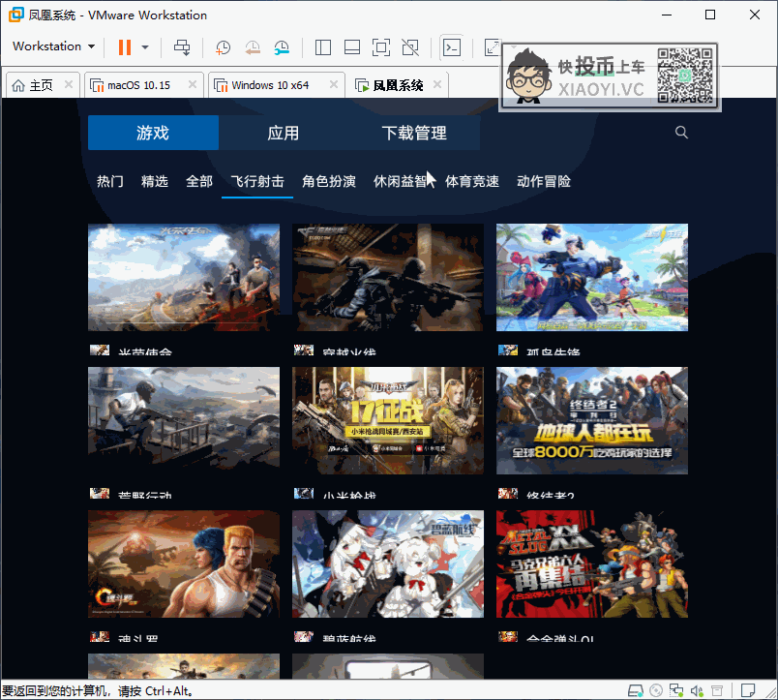This screenshot has height=700, width=778.
Task: Click the printer device status icon
Action: [x=717, y=690]
